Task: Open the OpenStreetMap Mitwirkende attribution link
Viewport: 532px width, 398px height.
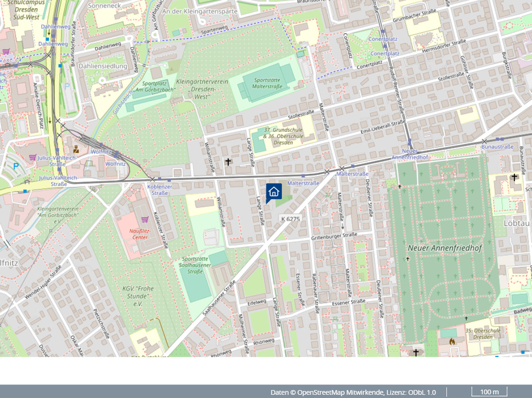Action: point(339,392)
